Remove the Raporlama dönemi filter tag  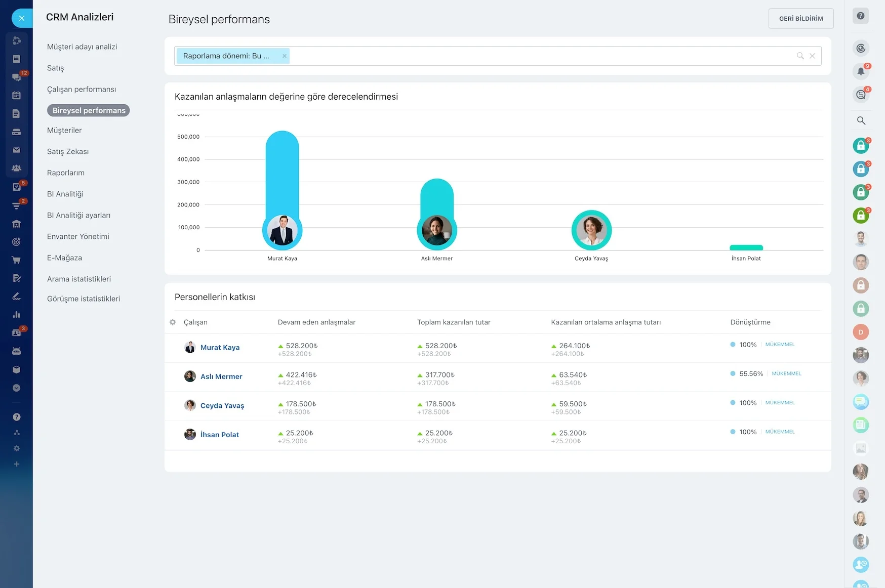pos(285,56)
